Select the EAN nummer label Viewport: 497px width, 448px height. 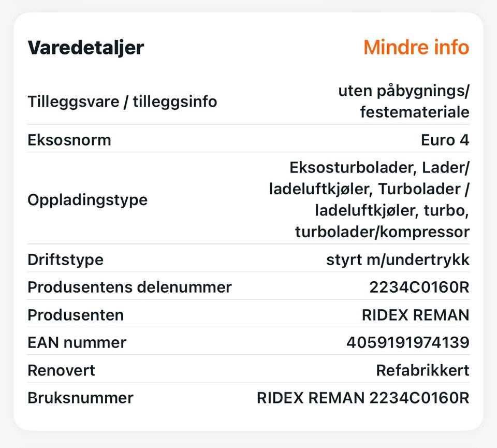point(77,342)
